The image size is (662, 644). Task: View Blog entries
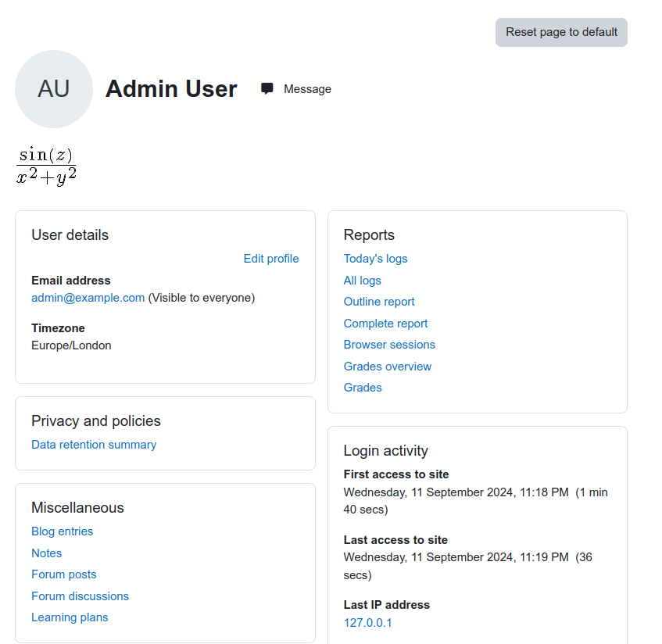click(x=62, y=531)
